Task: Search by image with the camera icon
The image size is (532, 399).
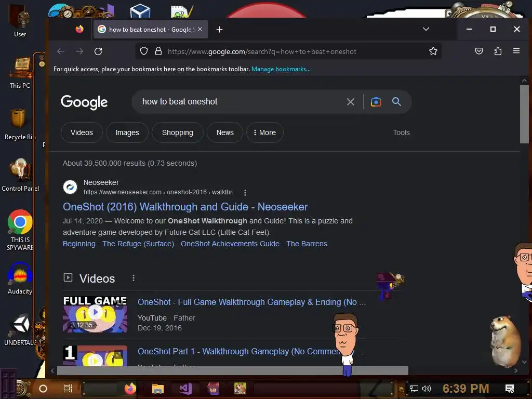Action: pos(376,102)
